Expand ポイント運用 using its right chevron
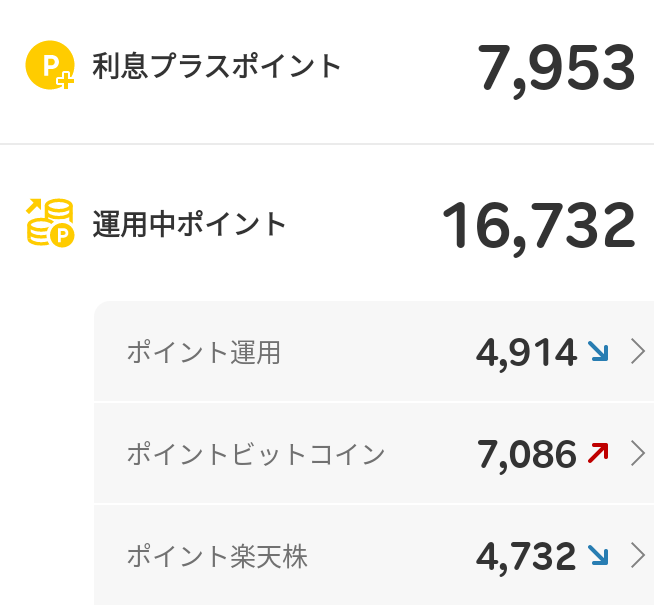654x605 pixels. pos(638,351)
